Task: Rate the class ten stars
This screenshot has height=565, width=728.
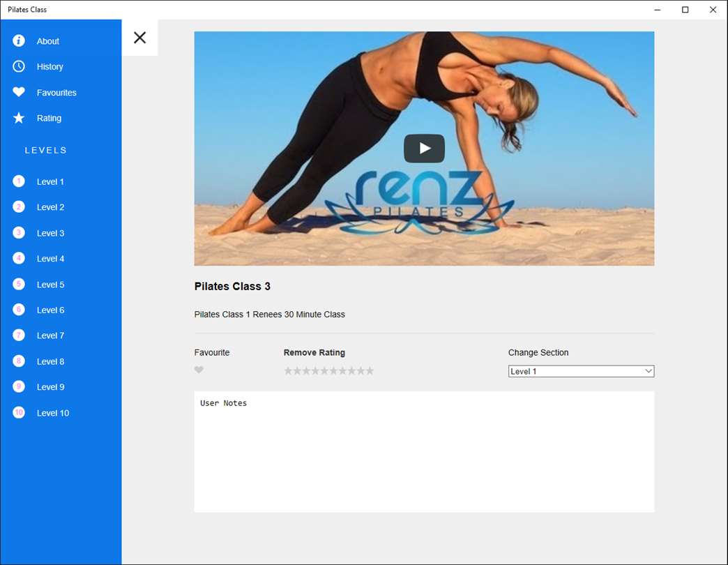Action: 370,370
